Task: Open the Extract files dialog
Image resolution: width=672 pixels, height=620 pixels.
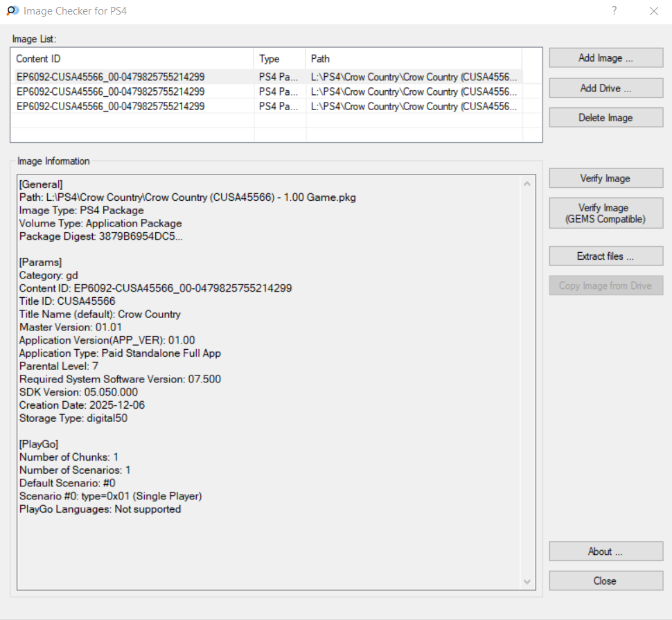Action: point(605,256)
